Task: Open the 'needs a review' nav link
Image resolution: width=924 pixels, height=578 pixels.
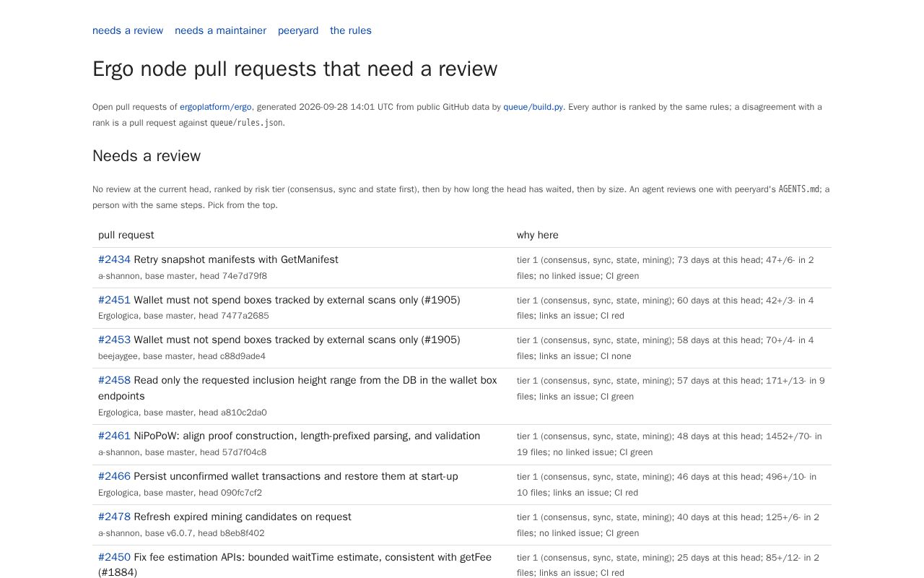Action: click(x=128, y=30)
